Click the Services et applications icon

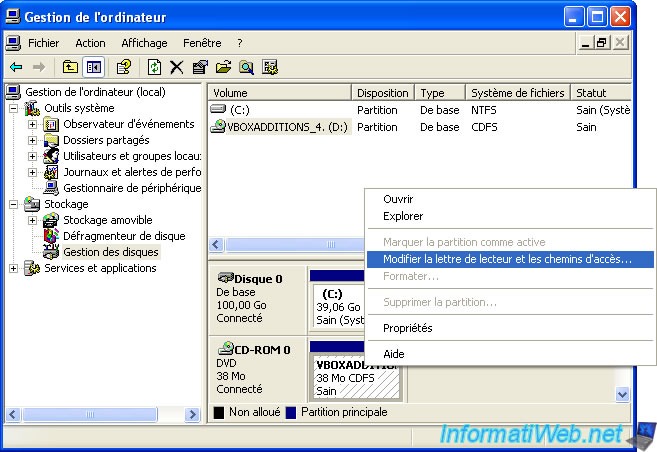click(32, 268)
